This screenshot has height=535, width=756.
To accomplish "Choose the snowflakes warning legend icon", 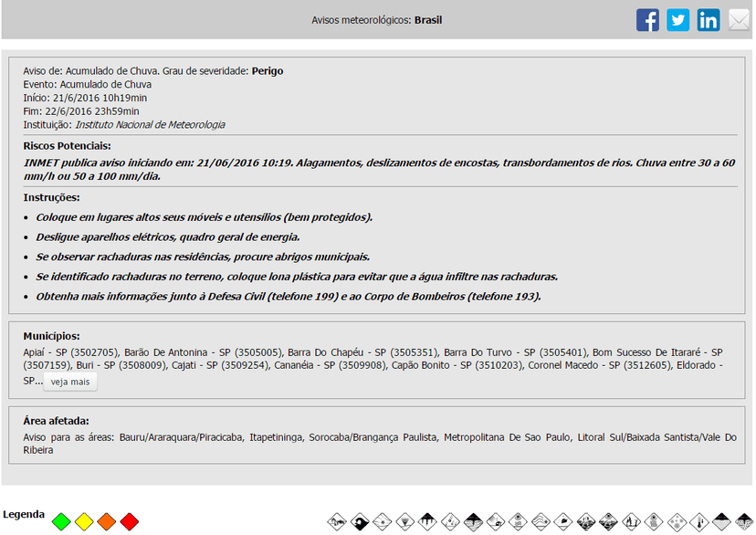I will [x=677, y=521].
